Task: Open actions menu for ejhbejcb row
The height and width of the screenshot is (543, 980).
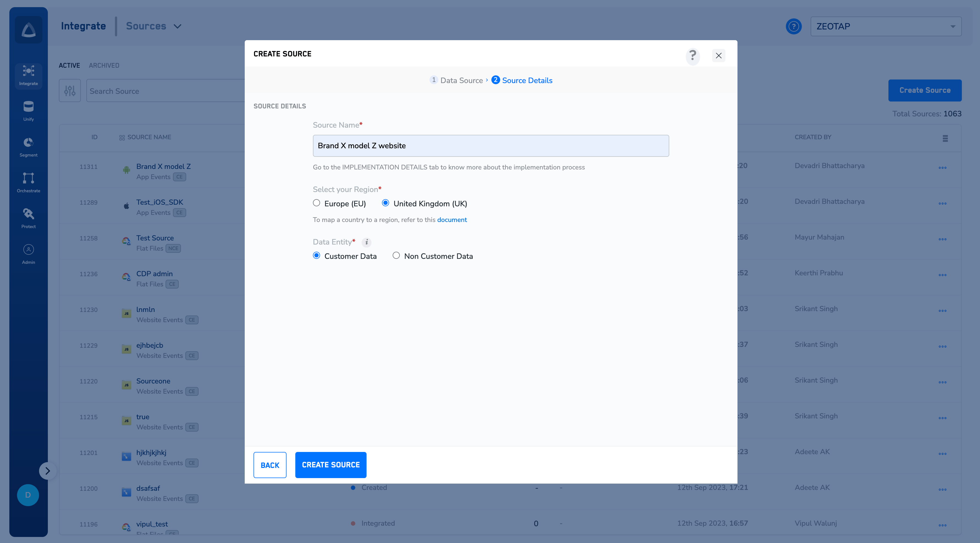Action: [942, 347]
